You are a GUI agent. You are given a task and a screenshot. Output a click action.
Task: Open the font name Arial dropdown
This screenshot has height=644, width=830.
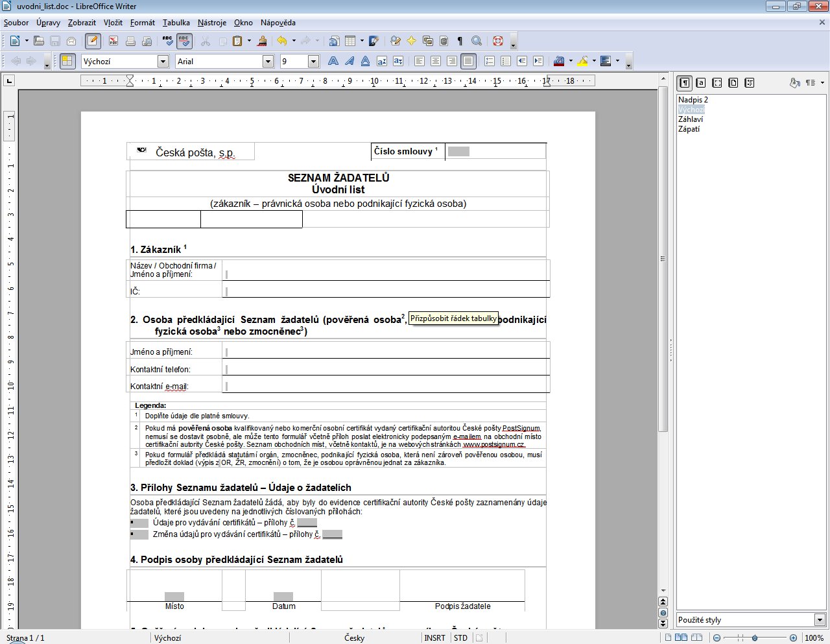(x=268, y=61)
